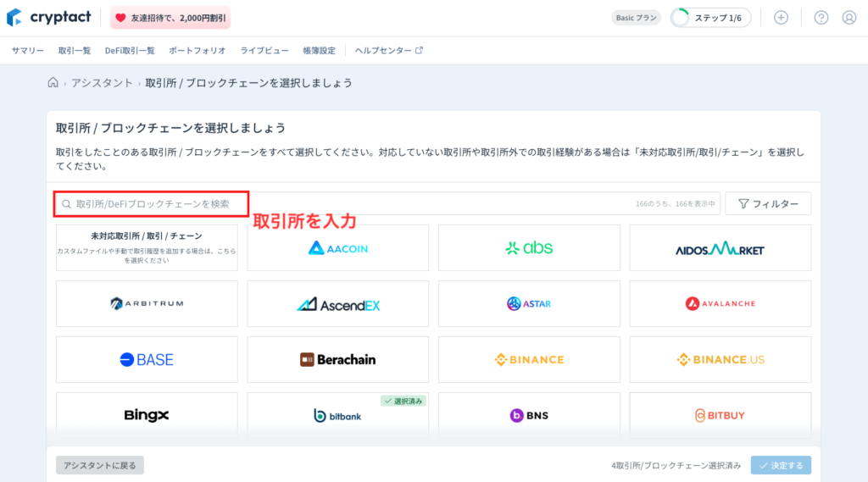Open the ステップ 1/6 progress indicator

[x=711, y=18]
